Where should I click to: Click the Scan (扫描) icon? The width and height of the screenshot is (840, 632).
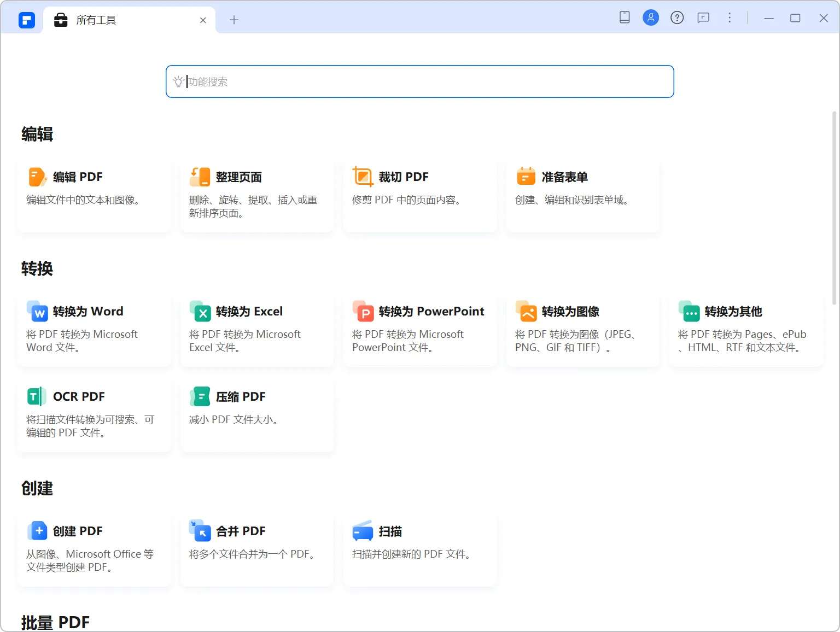point(363,531)
